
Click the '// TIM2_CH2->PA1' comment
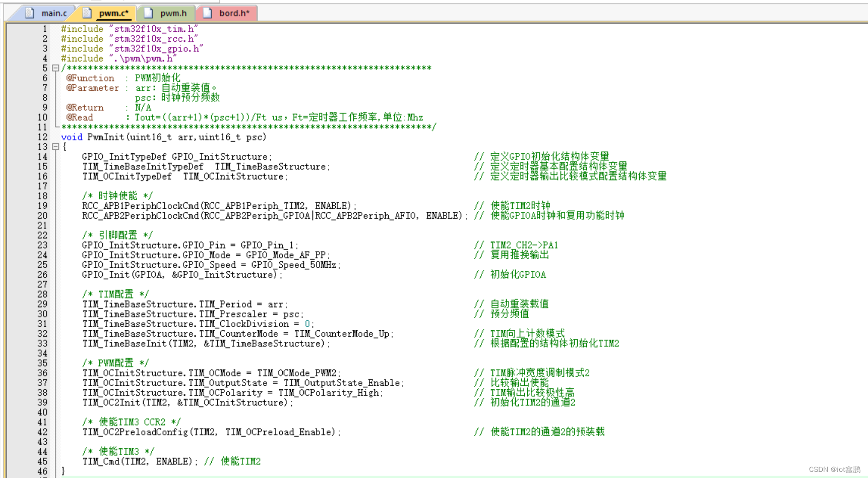point(516,246)
